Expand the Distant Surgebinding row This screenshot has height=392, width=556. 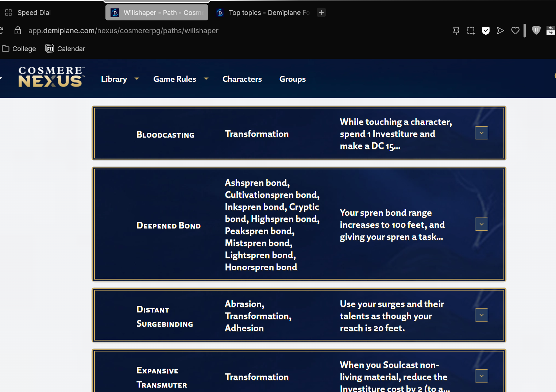481,315
